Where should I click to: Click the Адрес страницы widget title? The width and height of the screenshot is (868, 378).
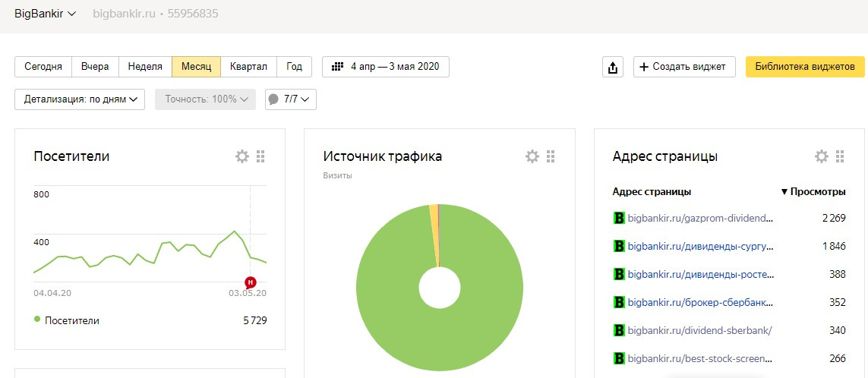[664, 156]
